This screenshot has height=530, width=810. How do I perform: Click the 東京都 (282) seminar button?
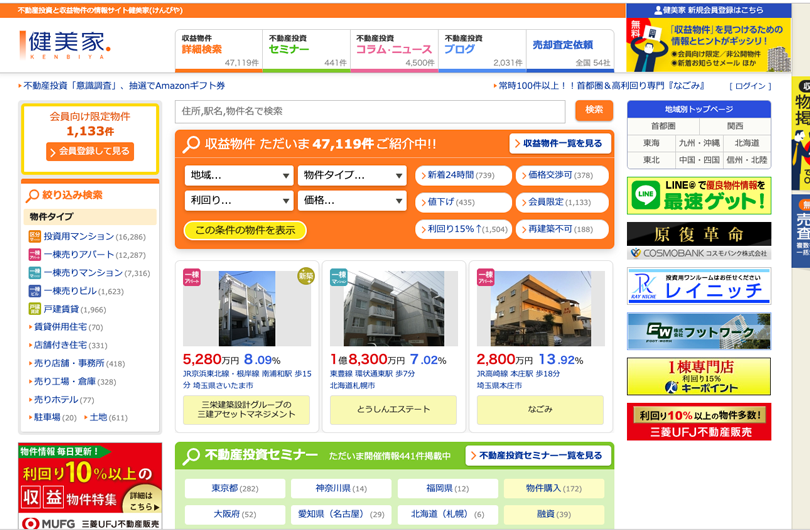pyautogui.click(x=235, y=488)
